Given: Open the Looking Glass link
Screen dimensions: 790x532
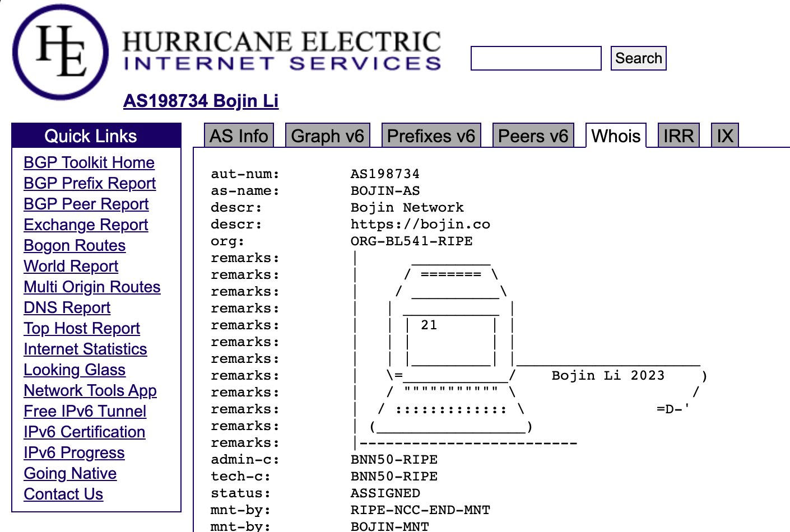Looking at the screenshot, I should [x=75, y=370].
